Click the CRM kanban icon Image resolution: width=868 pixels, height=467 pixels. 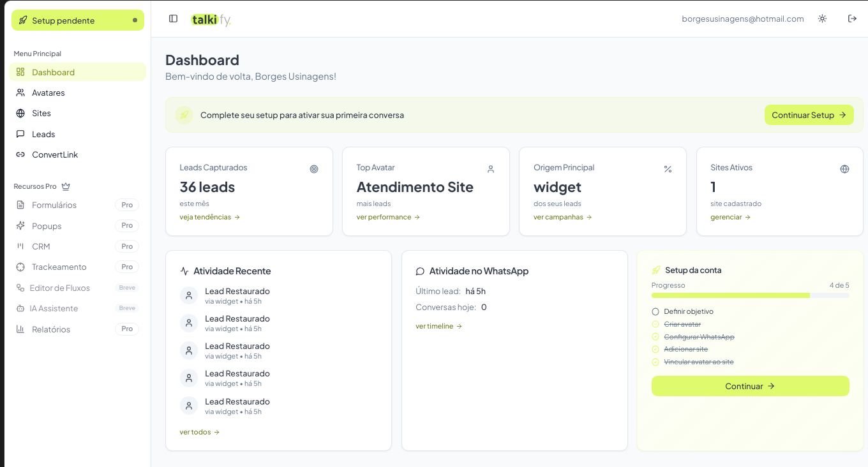[x=20, y=246]
